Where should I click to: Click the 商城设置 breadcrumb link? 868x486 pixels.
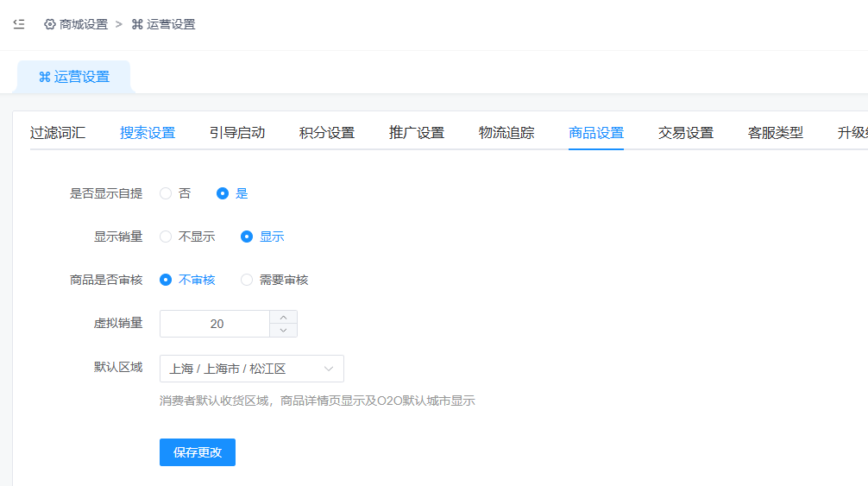click(x=76, y=24)
